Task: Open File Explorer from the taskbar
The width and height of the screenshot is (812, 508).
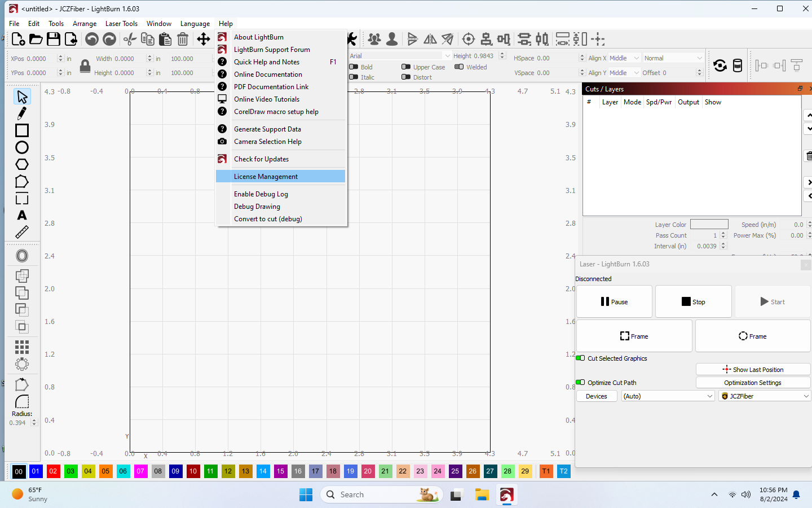Action: pyautogui.click(x=482, y=495)
